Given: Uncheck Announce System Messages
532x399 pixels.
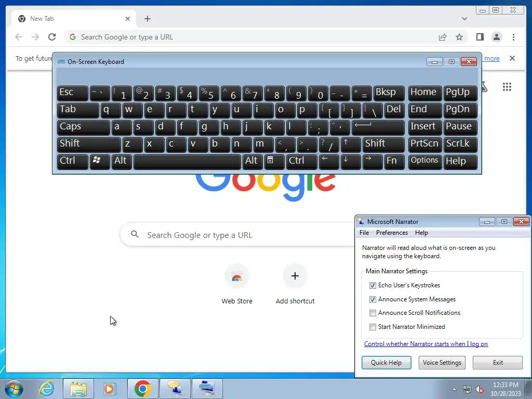Looking at the screenshot, I should tap(373, 299).
